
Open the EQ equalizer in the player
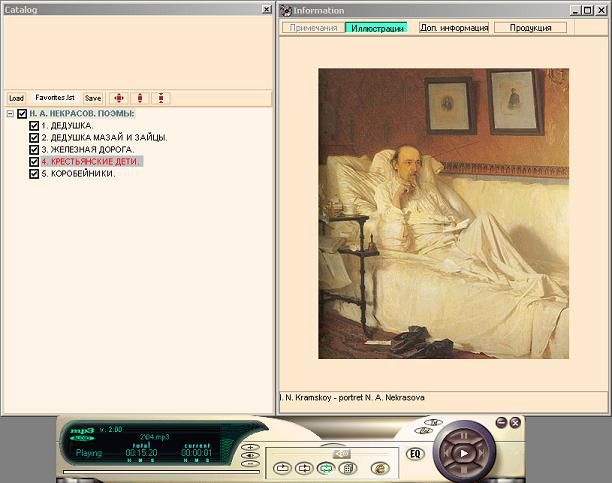pos(416,453)
